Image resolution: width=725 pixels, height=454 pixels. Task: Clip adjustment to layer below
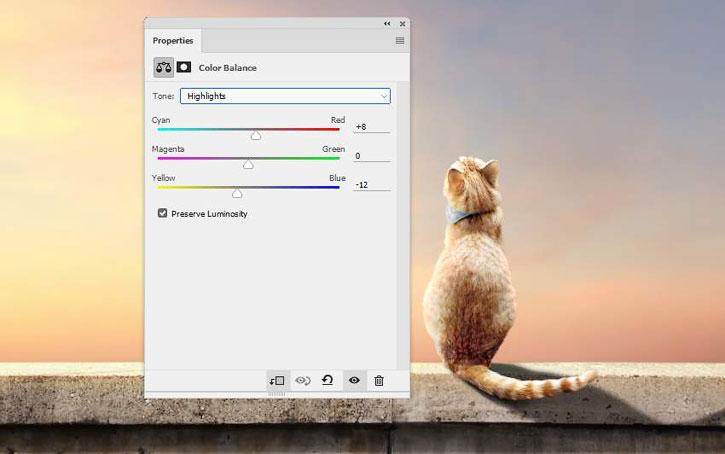pos(277,380)
